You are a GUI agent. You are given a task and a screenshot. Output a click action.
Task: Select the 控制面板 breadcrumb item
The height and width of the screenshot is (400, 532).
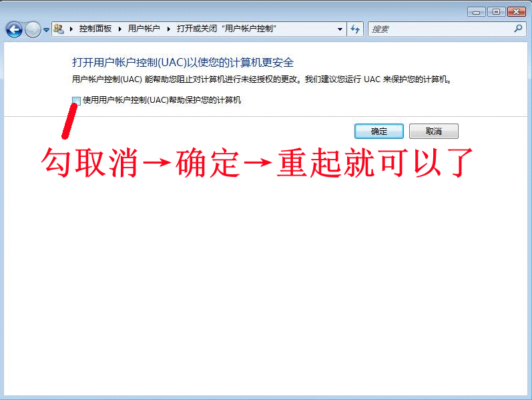tap(95, 29)
